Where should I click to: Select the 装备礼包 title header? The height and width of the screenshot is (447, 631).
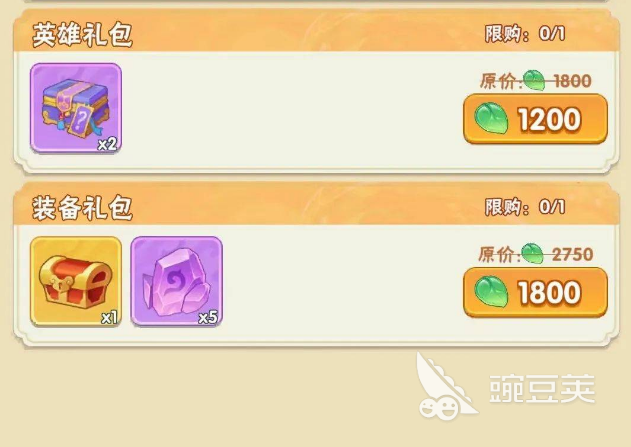[82, 208]
